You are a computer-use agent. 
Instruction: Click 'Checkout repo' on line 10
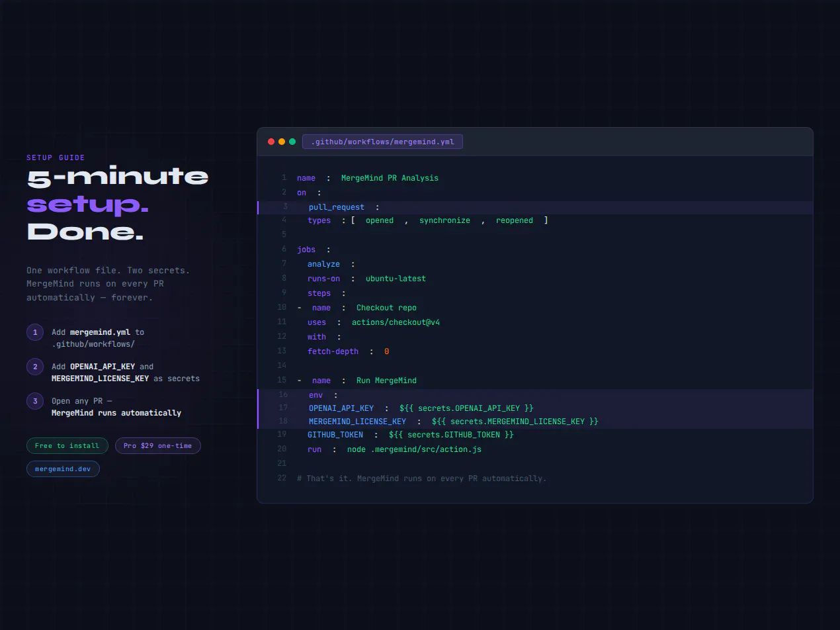coord(386,308)
